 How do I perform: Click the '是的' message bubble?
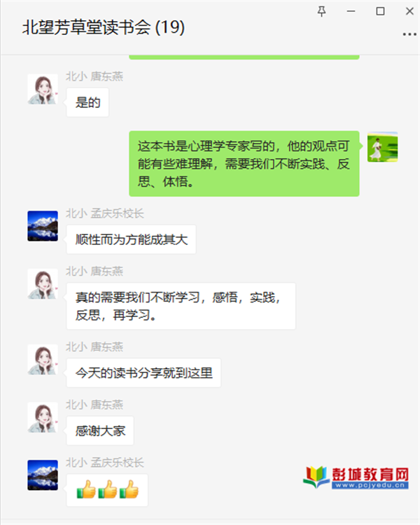[x=87, y=102]
